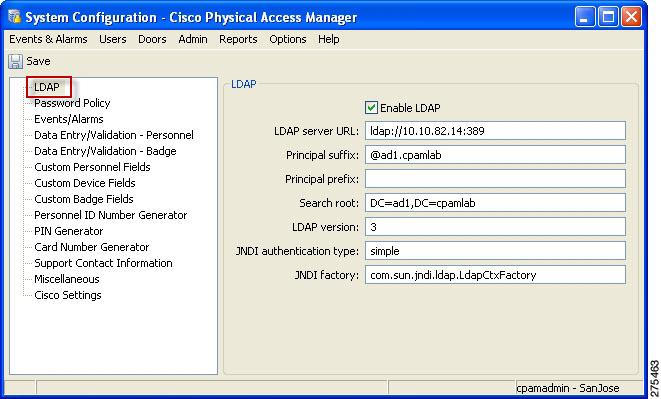Select Cisco Settings tree item
This screenshot has width=661, height=399.
[67, 295]
